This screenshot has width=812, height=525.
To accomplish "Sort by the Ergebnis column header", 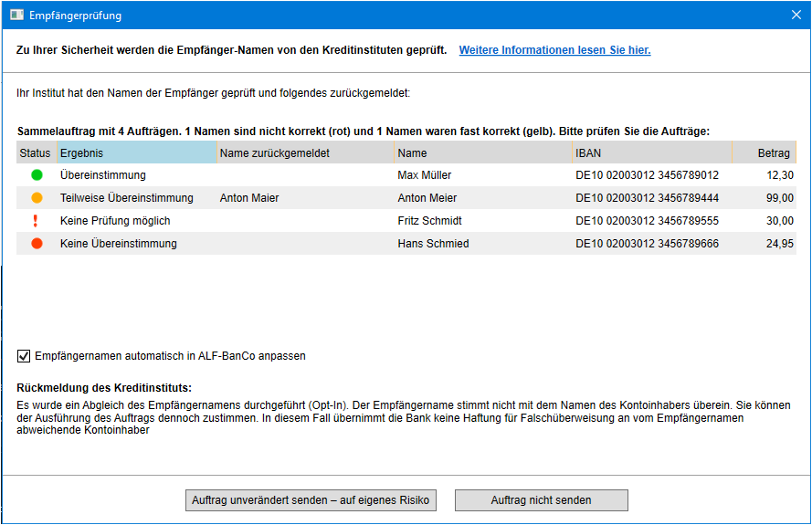I will (x=137, y=152).
